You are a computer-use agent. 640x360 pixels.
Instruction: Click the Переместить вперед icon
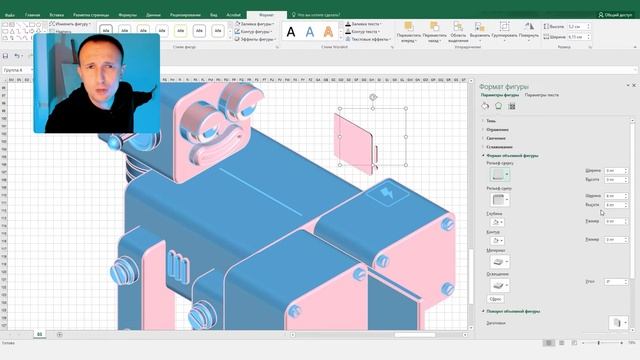coord(409,27)
